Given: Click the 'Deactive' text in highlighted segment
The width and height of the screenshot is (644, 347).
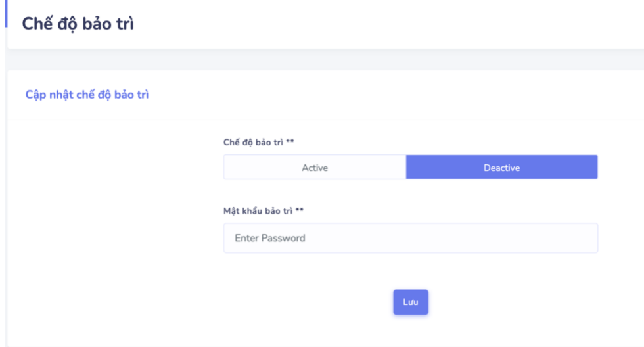Looking at the screenshot, I should [501, 168].
